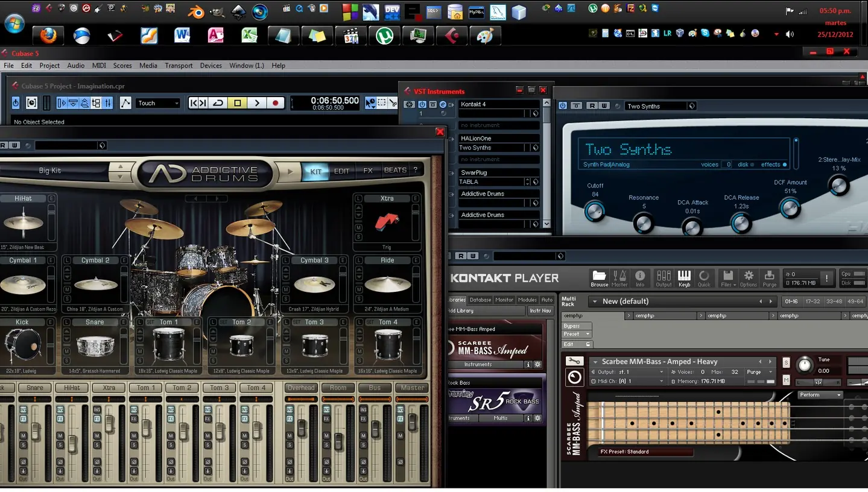Solo the Scarbee MM-Bass instrument with S
This screenshot has height=492, width=868.
[786, 362]
